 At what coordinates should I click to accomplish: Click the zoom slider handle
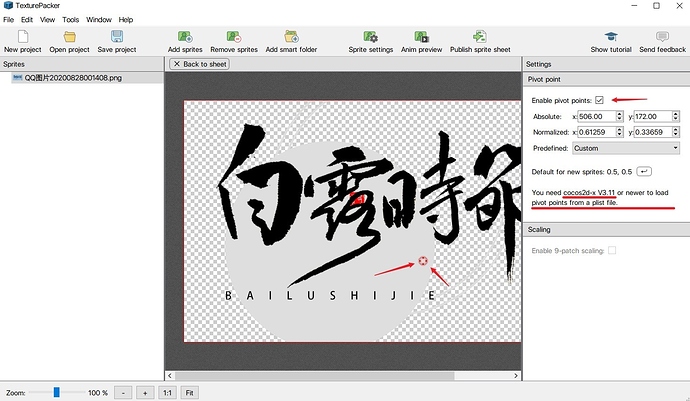[x=56, y=392]
